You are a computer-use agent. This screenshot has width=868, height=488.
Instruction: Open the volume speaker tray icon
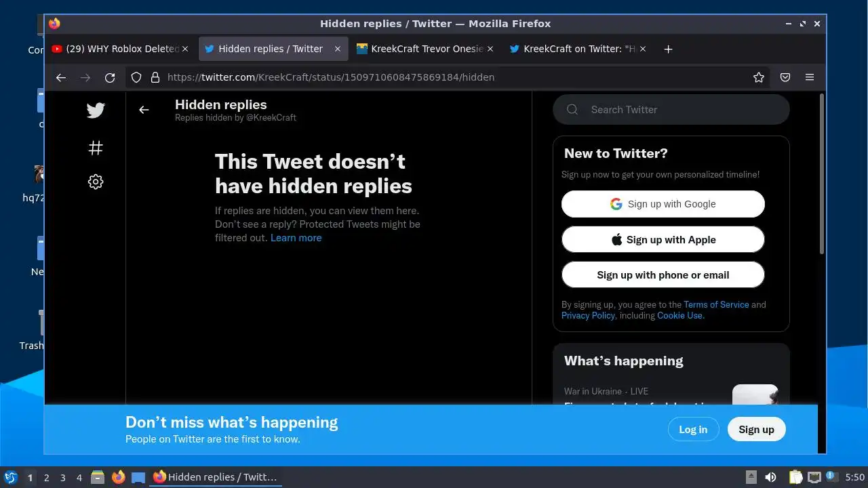pos(770,477)
